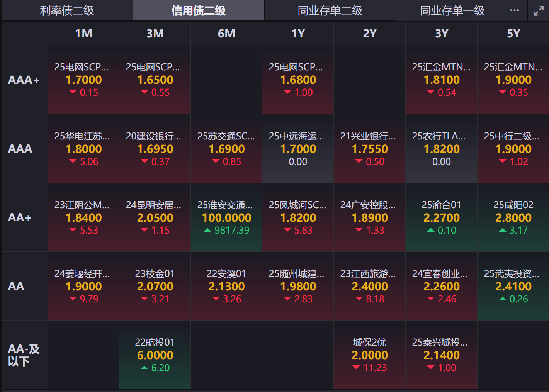This screenshot has height=392, width=549.
Task: Expand panel to fullscreen with arrows icon
Action: [x=538, y=11]
